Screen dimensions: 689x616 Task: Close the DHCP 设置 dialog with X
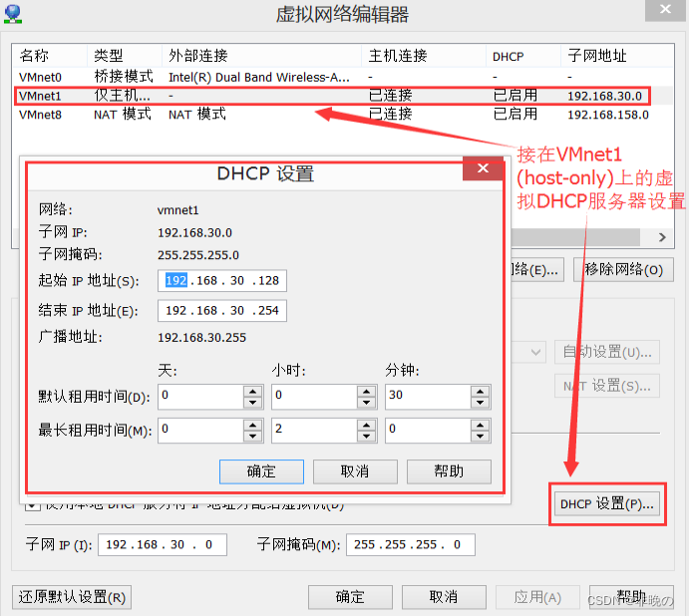(483, 167)
